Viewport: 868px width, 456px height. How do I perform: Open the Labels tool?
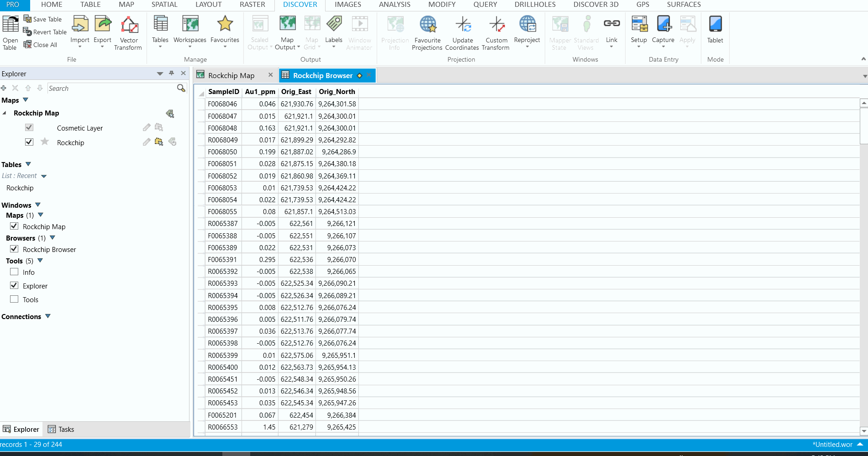tap(333, 30)
